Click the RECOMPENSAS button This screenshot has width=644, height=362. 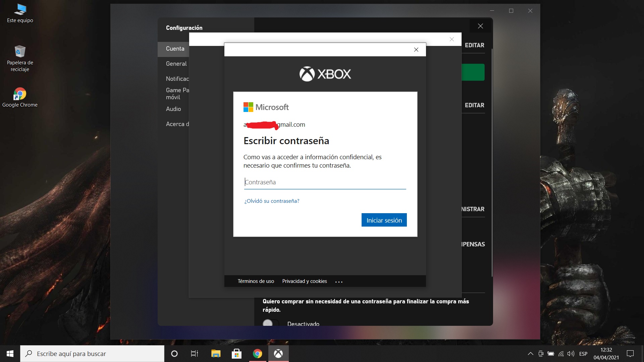(x=473, y=244)
